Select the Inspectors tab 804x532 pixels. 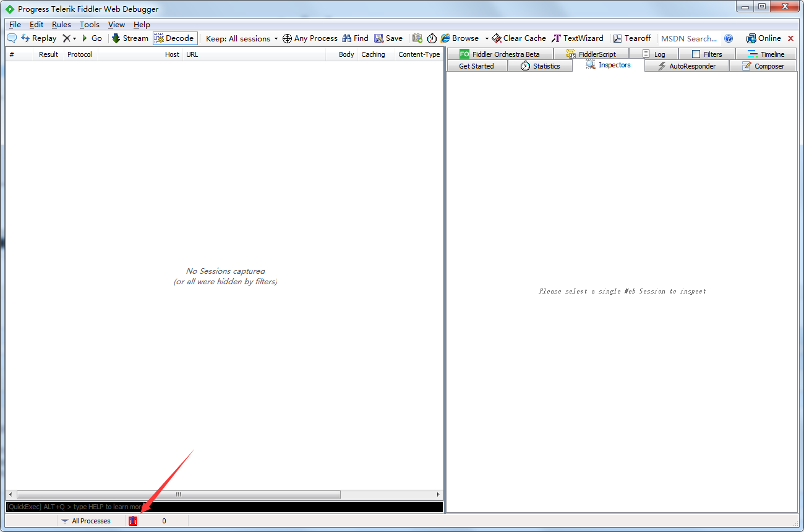pos(609,65)
